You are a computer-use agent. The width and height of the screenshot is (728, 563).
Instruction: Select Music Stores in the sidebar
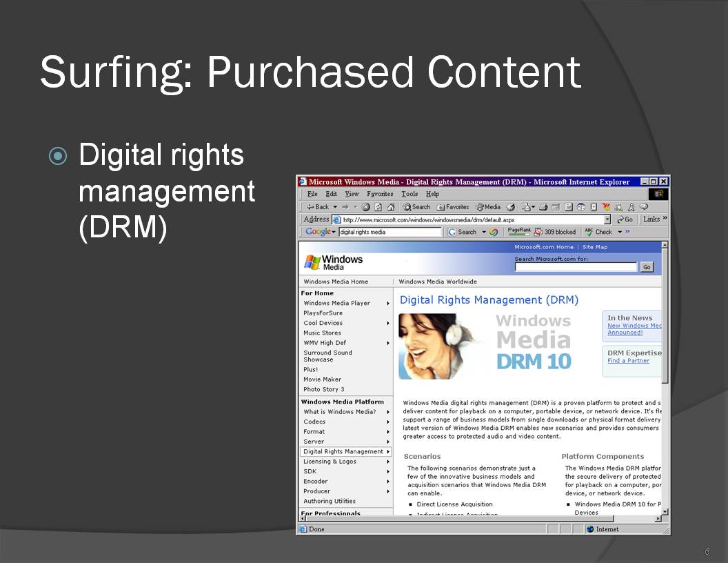tap(322, 333)
